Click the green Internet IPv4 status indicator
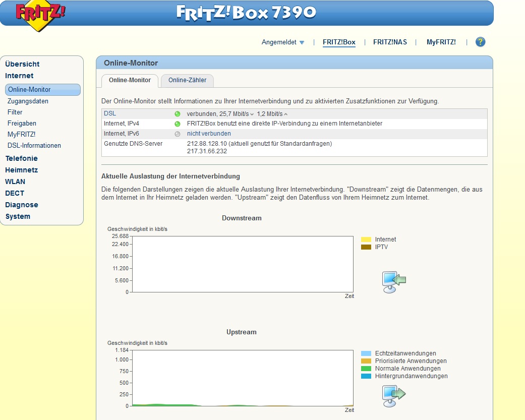The image size is (525, 420). (178, 124)
